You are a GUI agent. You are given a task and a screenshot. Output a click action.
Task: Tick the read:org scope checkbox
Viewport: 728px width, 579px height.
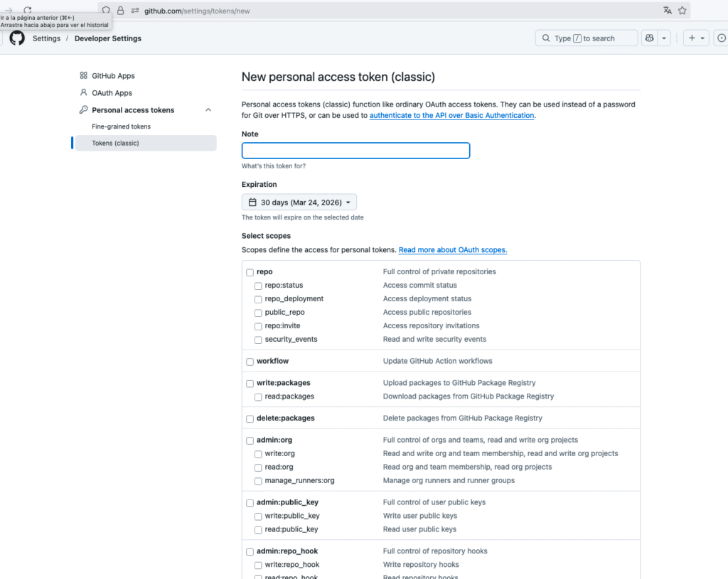[259, 467]
